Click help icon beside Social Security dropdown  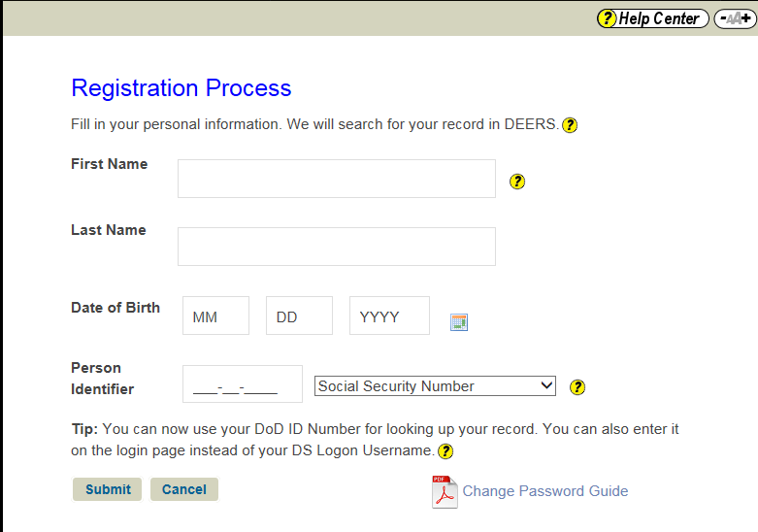577,387
